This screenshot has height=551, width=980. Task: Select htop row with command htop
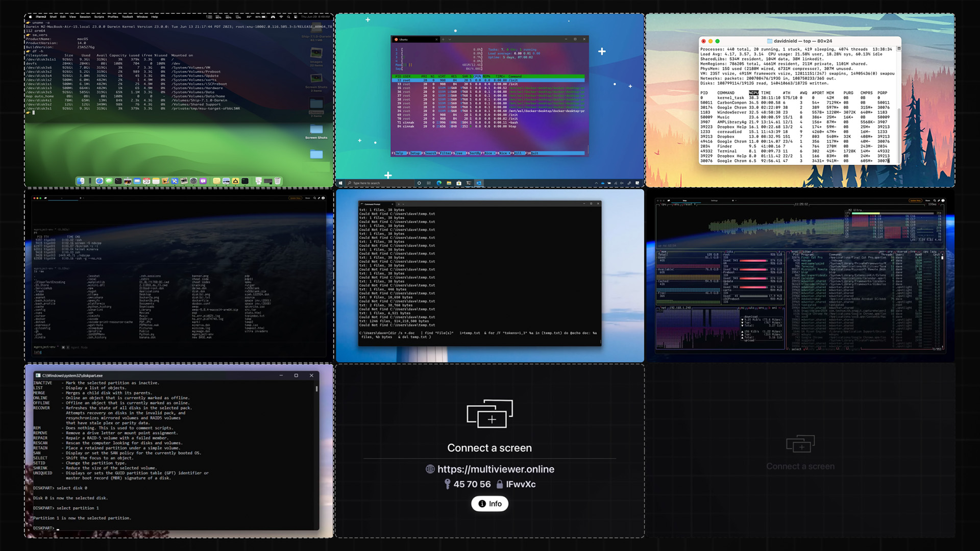click(488, 127)
